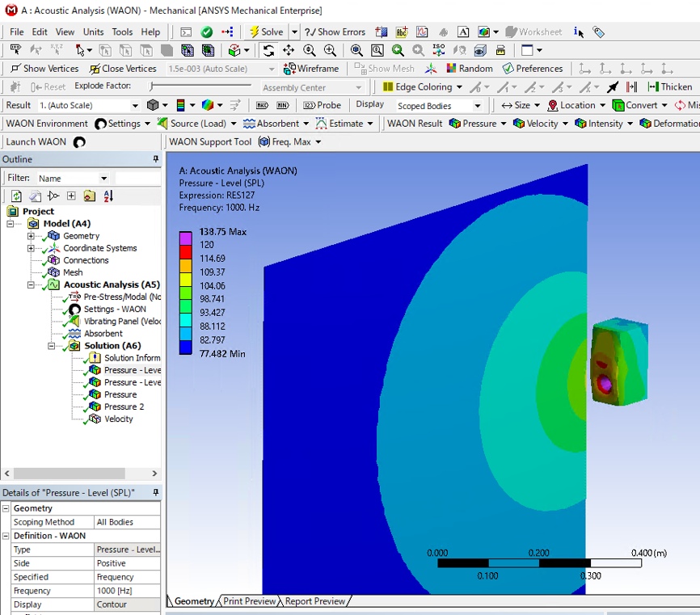This screenshot has width=700, height=615.
Task: Switch to the Geometry tab
Action: click(194, 601)
